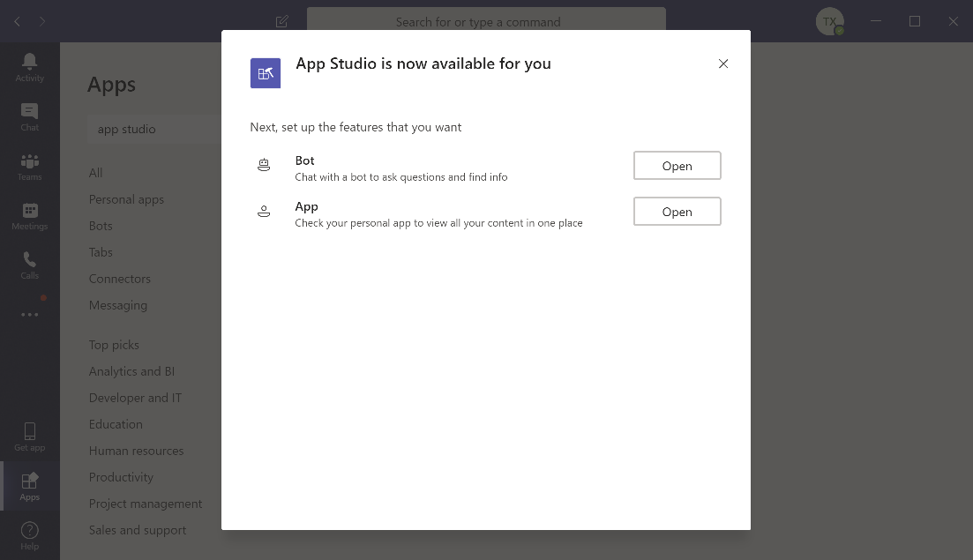This screenshot has height=560, width=973.
Task: Select Top picks category
Action: [114, 345]
